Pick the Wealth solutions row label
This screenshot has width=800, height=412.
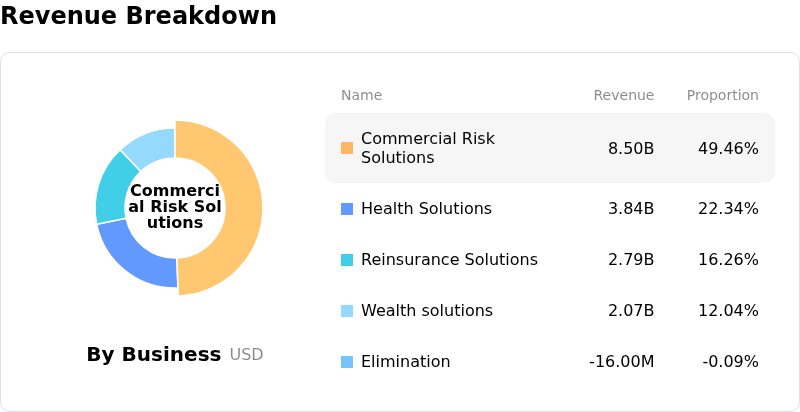coord(426,311)
